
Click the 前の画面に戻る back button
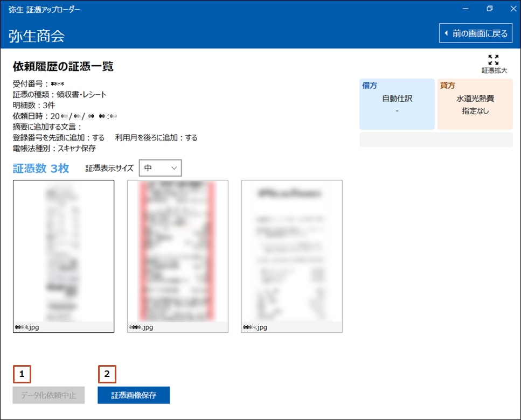[x=476, y=33]
